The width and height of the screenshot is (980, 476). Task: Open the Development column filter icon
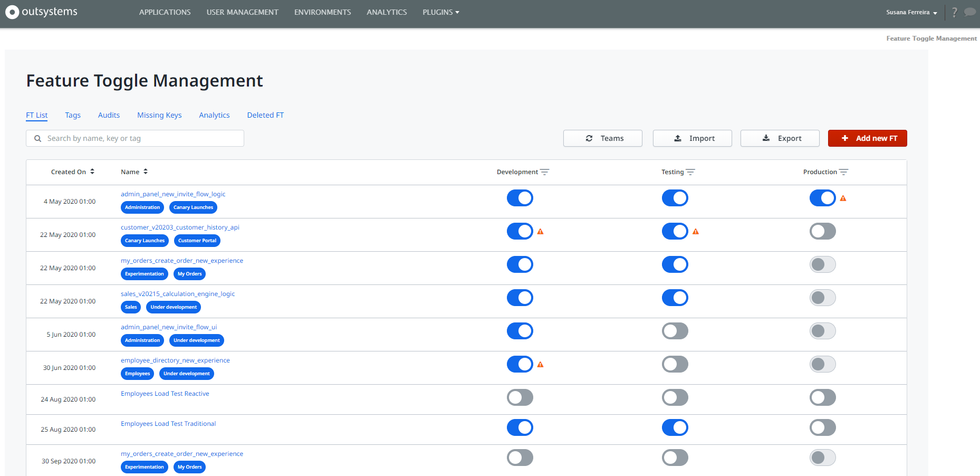[x=545, y=172]
